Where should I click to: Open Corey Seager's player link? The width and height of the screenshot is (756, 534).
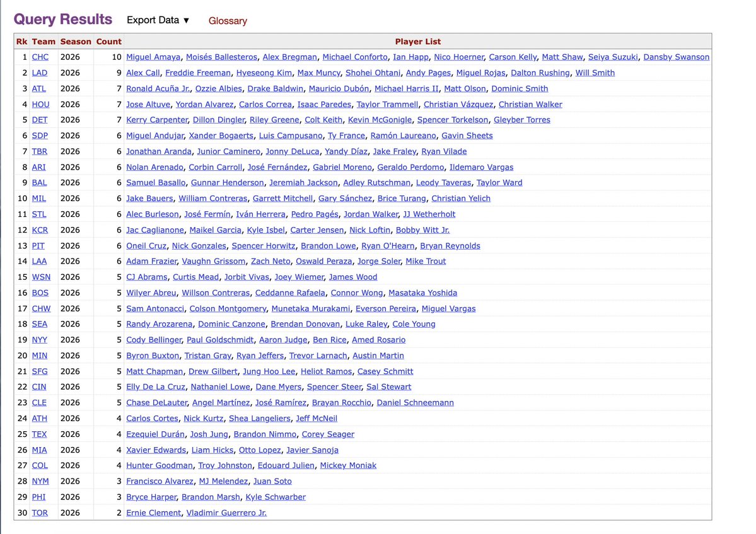[328, 434]
